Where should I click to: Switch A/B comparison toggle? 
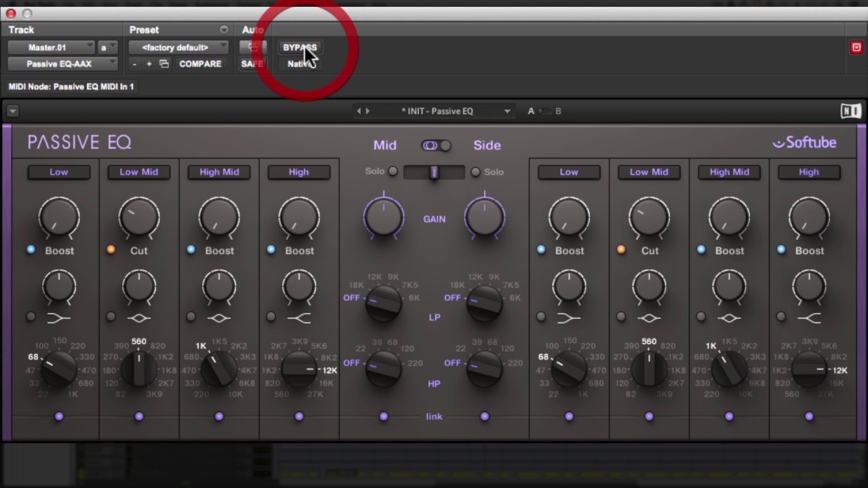pyautogui.click(x=544, y=110)
